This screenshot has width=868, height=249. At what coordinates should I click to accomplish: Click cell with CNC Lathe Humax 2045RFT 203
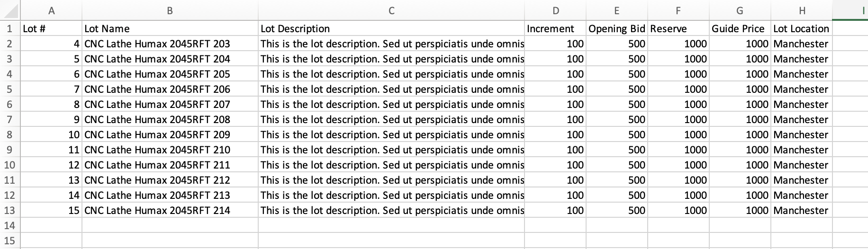pyautogui.click(x=170, y=44)
